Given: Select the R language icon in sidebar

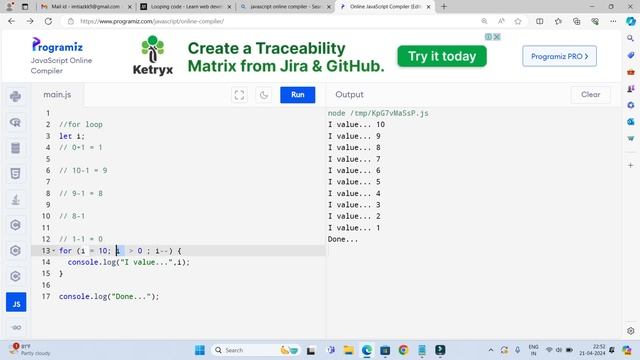Looking at the screenshot, I should pyautogui.click(x=16, y=122).
